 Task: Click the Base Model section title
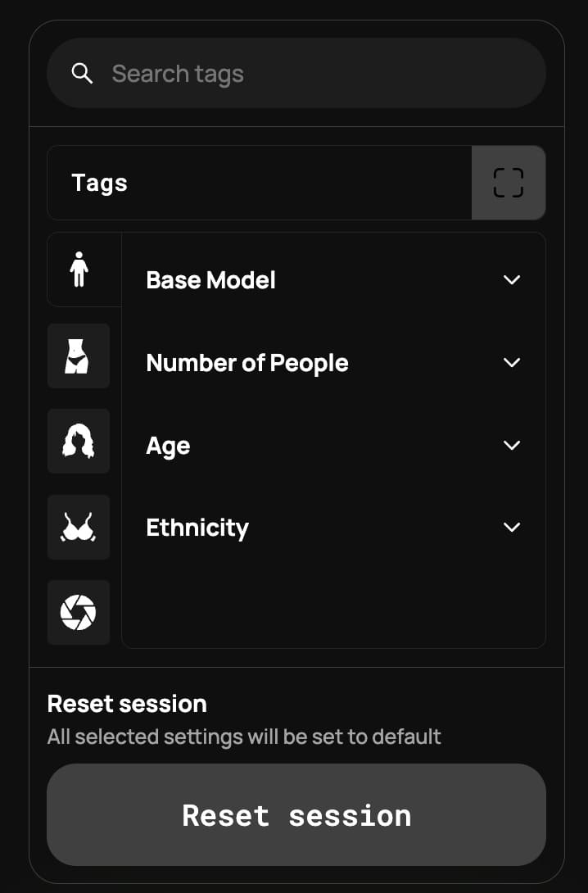210,280
